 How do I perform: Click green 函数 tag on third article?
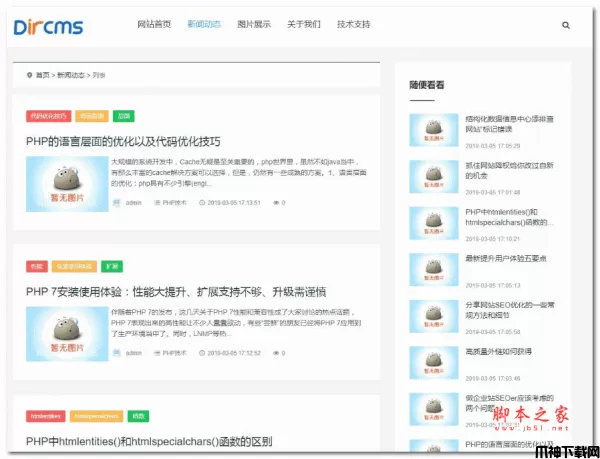138,416
